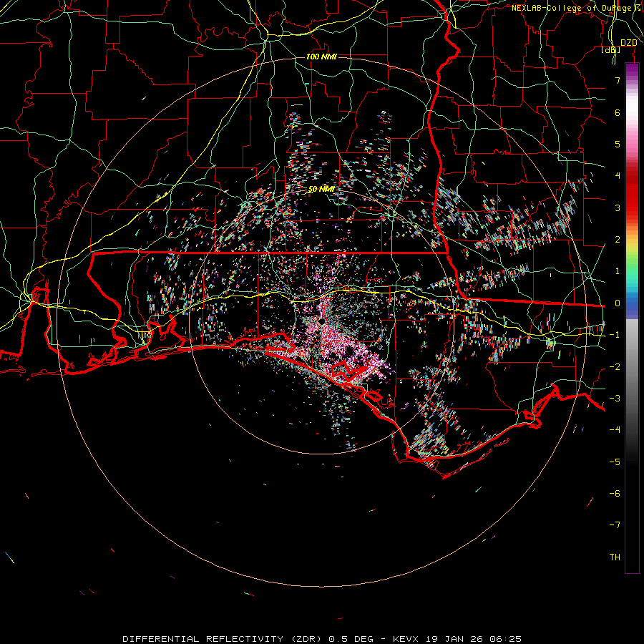Select the scale value 3 label
The width and height of the screenshot is (644, 644).
click(x=618, y=208)
